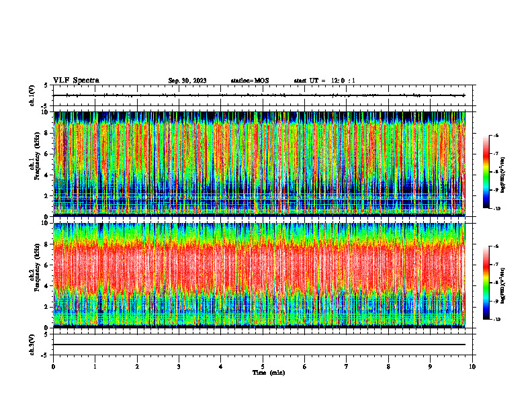Screen dimensions: 532x411
Task: Click time axis tick label "5"
Action: (263, 367)
